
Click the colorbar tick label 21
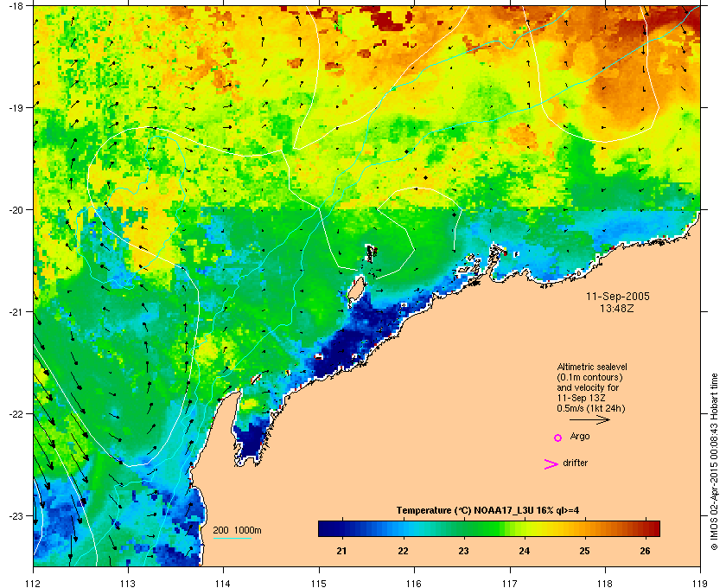[x=341, y=551]
